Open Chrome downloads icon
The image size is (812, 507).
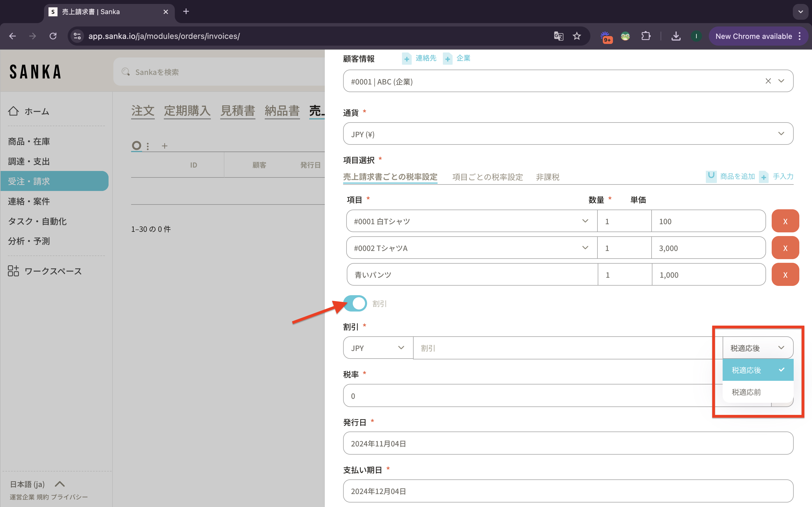[x=676, y=36]
